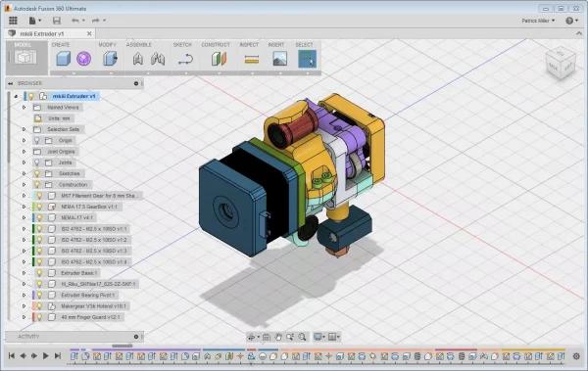Toggle visibility of NEMA-17 v4:1 component
The width and height of the screenshot is (588, 371).
click(39, 217)
